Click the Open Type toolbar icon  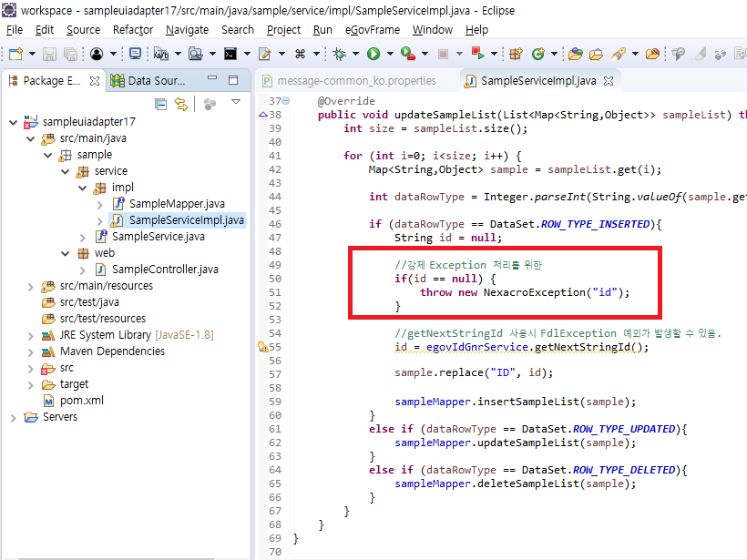click(575, 55)
